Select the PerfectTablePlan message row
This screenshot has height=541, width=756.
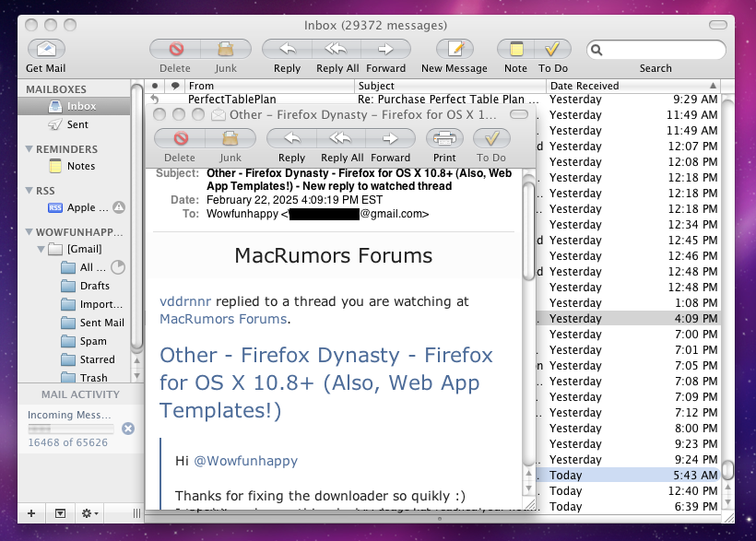pyautogui.click(x=432, y=100)
